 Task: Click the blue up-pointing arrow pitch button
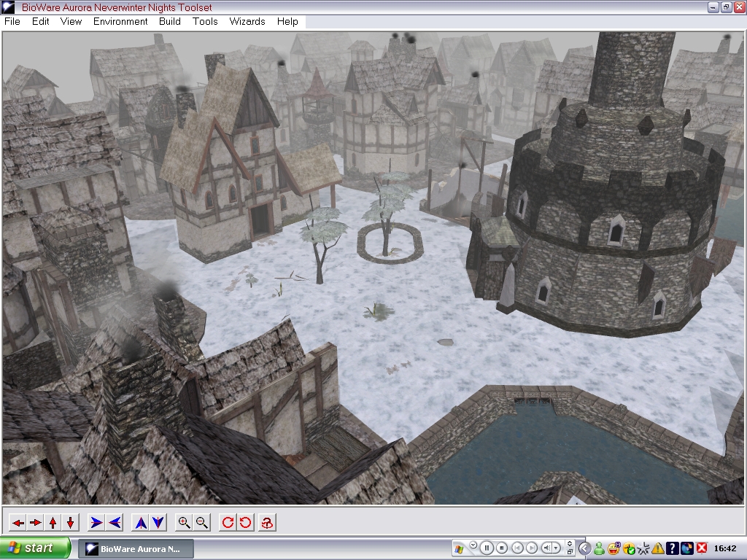[x=141, y=522]
